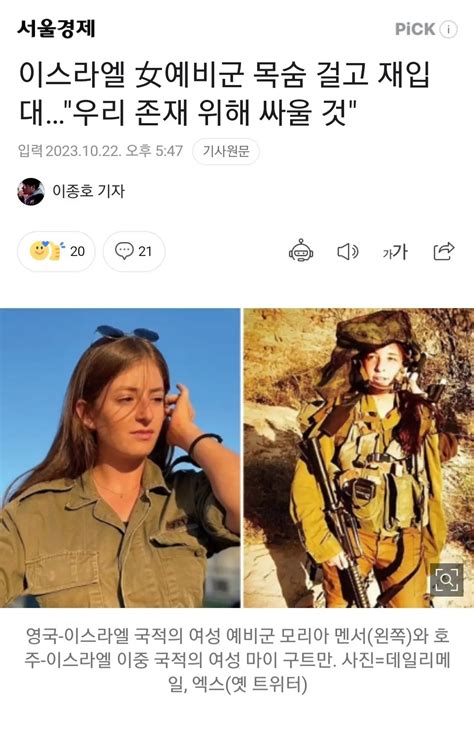474x732 pixels.
Task: Click the photo caption below images
Action: point(237,660)
